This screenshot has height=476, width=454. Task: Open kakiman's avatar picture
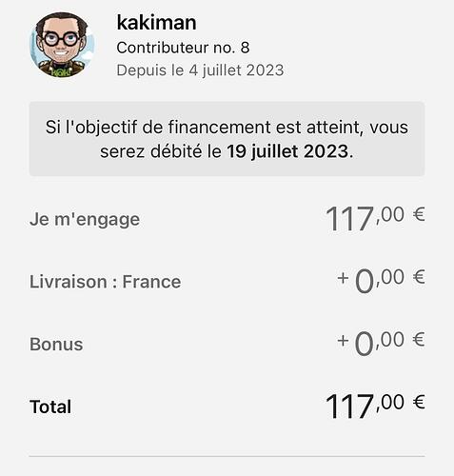pyautogui.click(x=62, y=45)
